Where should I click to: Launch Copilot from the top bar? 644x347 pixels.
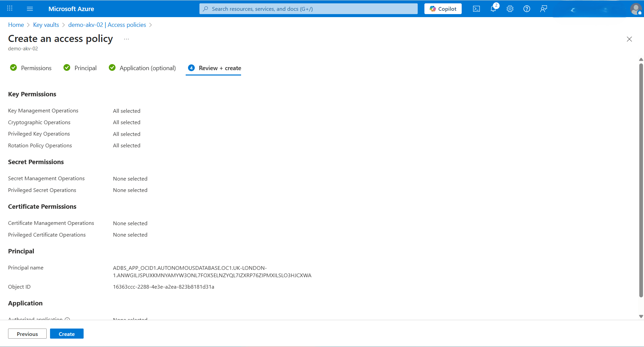[x=443, y=9]
